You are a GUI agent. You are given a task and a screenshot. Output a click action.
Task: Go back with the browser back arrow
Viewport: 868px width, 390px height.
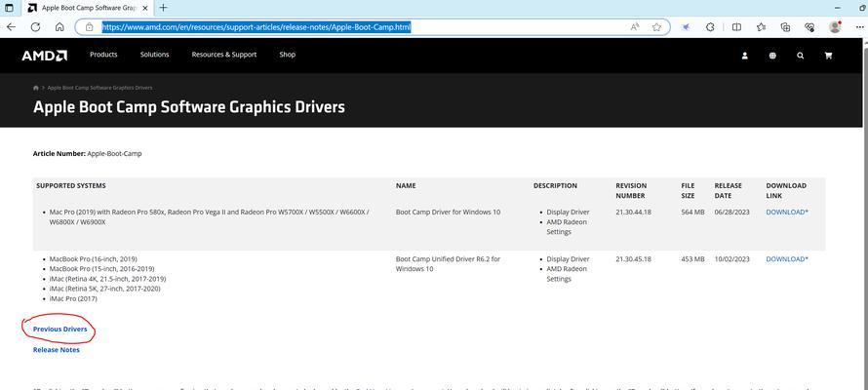click(11, 27)
